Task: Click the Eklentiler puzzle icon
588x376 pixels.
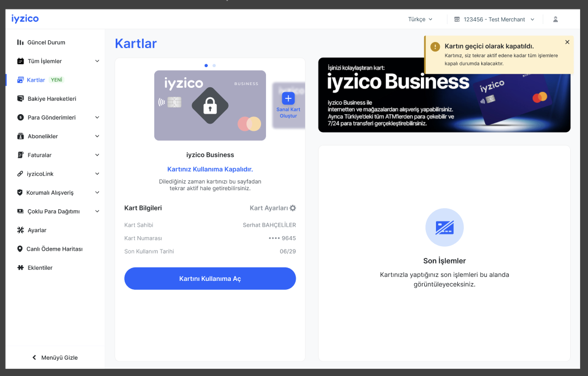Action: pos(21,267)
